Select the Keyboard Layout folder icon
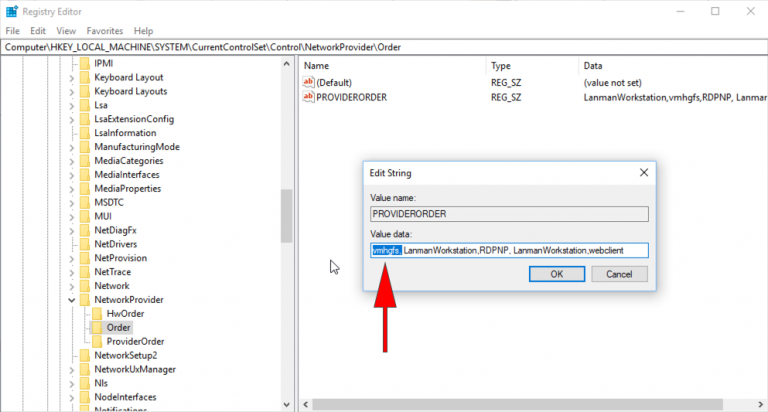The height and width of the screenshot is (412, 768). (85, 77)
